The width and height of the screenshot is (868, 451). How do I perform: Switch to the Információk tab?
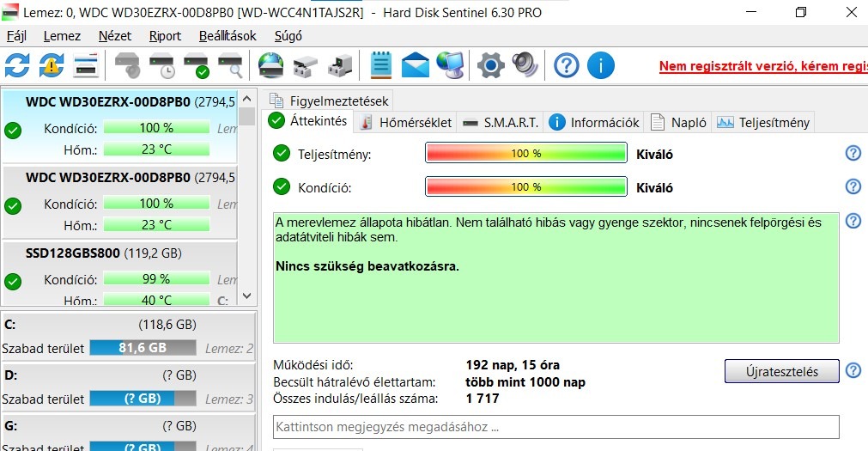click(594, 123)
